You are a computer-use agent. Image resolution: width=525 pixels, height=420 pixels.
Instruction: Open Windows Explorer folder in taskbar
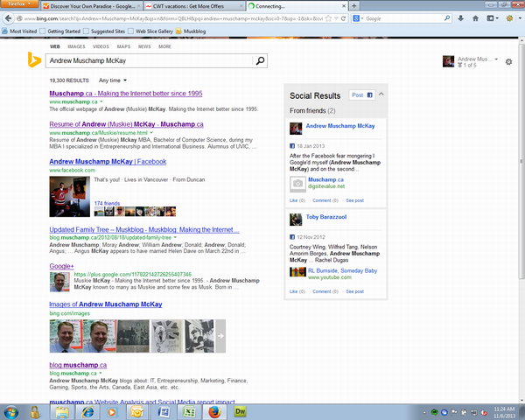[62, 412]
